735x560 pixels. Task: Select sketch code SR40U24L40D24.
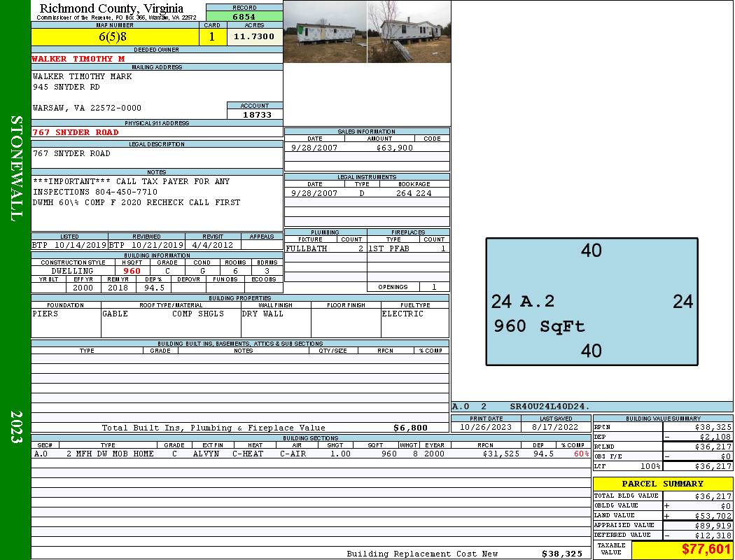click(549, 406)
